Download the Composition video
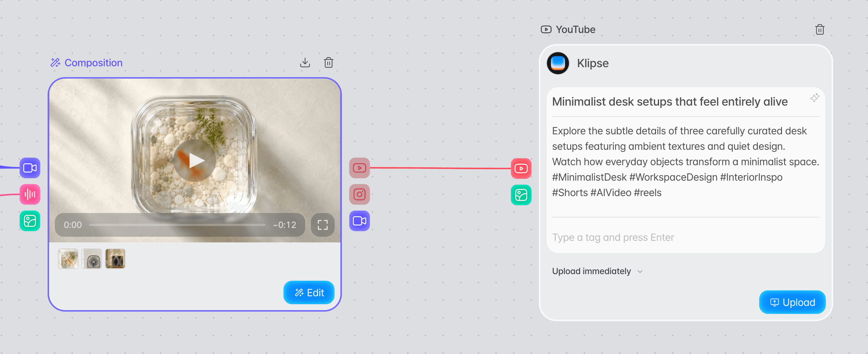868x354 pixels. [305, 63]
